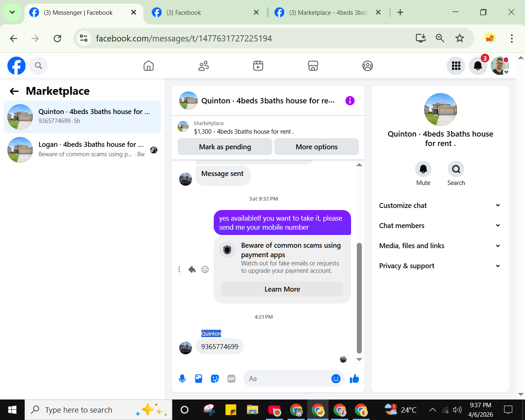
Task: Open a new browser tab
Action: (x=400, y=12)
